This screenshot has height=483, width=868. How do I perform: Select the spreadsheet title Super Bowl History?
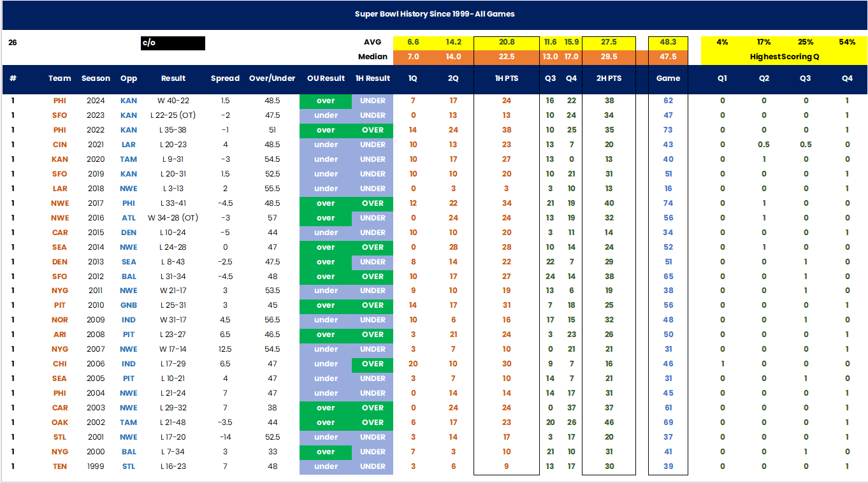tap(435, 14)
